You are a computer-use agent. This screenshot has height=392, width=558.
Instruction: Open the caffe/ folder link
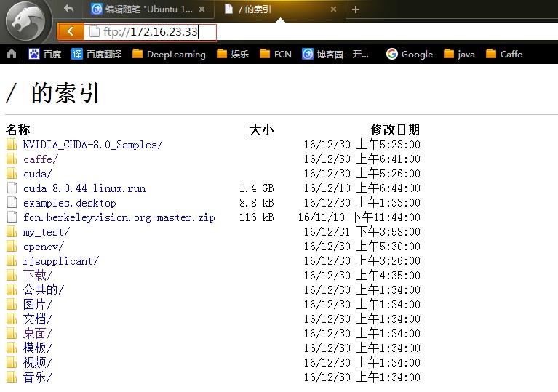(x=40, y=159)
